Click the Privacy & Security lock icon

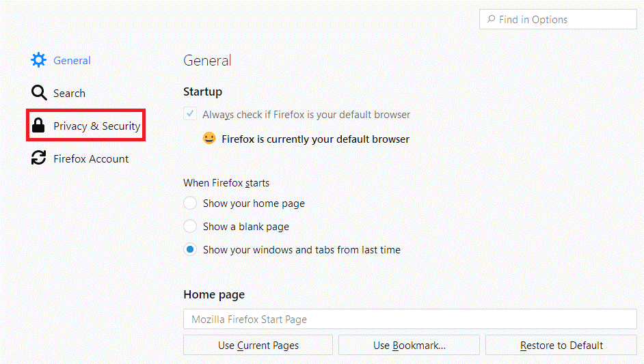point(39,126)
